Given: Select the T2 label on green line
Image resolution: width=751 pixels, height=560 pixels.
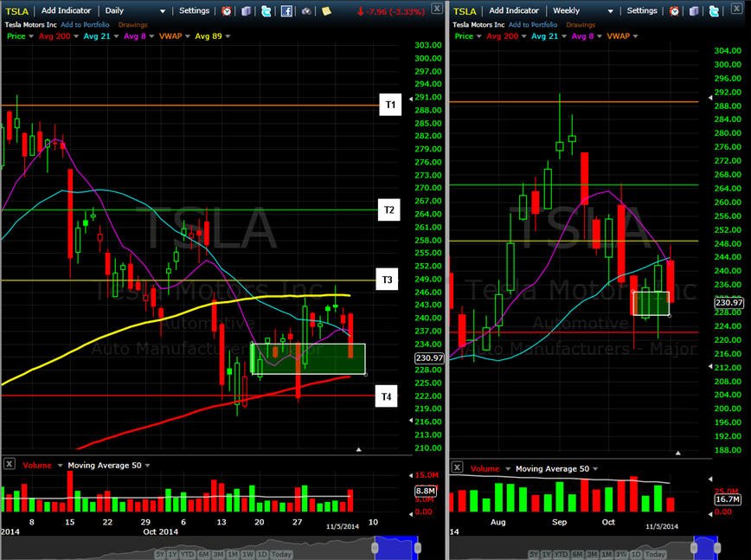Looking at the screenshot, I should 389,209.
